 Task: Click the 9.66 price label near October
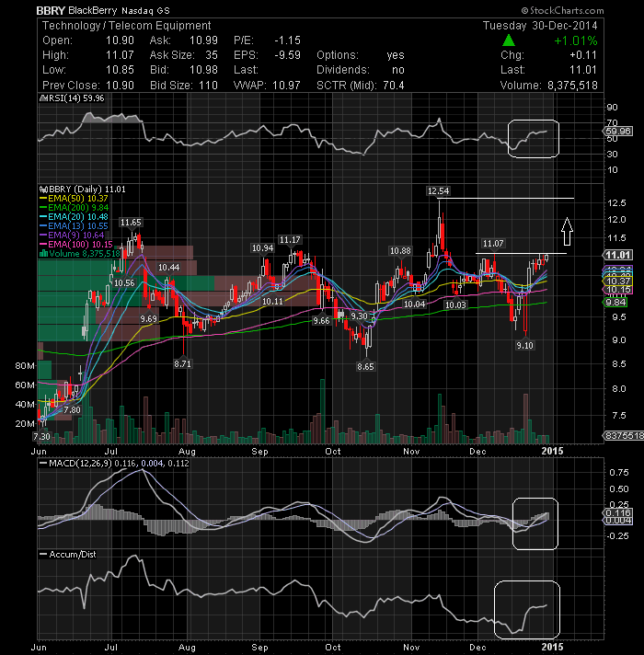[x=321, y=321]
